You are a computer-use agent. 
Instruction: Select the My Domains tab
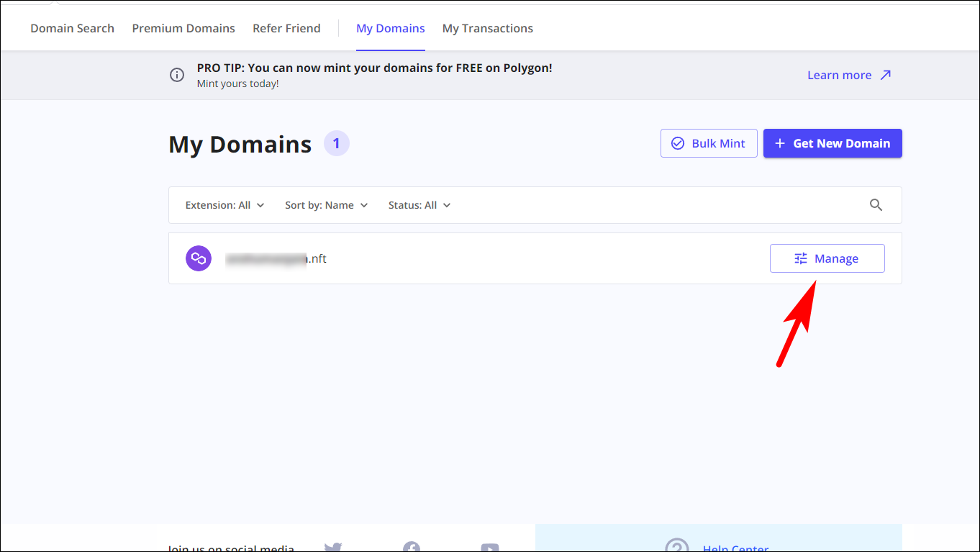coord(391,28)
